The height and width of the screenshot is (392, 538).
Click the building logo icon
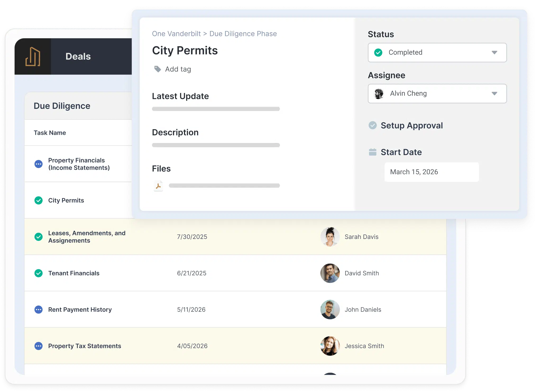(33, 57)
